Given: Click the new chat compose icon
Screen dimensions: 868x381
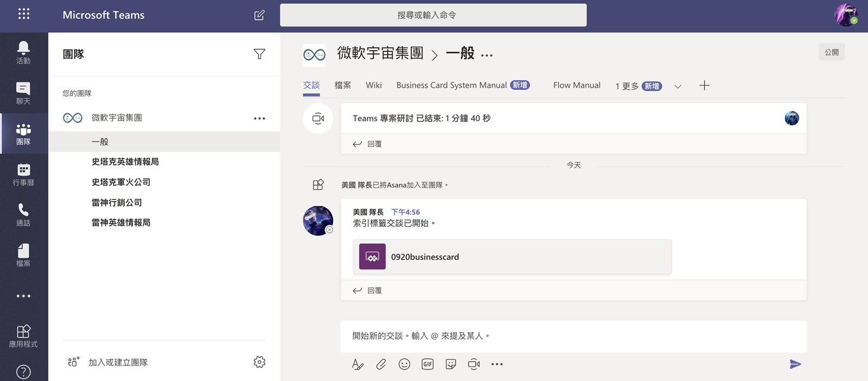Looking at the screenshot, I should click(259, 15).
